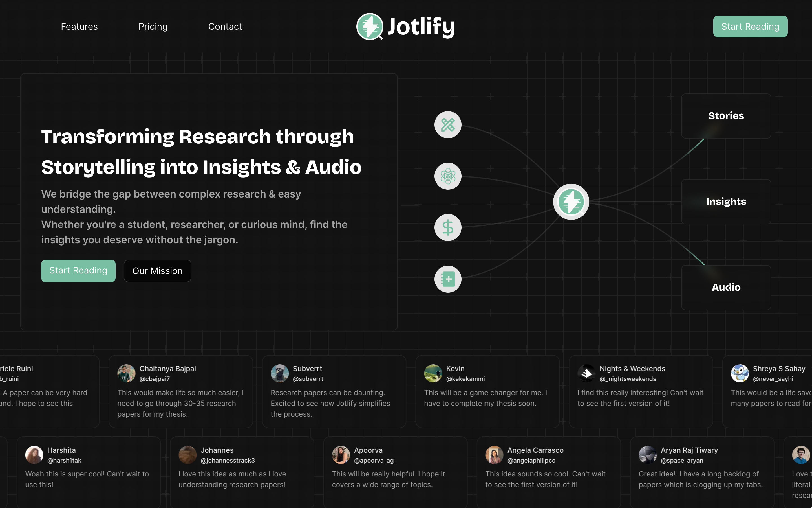The width and height of the screenshot is (812, 508).
Task: Open Nights & Weekends avatar
Action: coord(586,373)
